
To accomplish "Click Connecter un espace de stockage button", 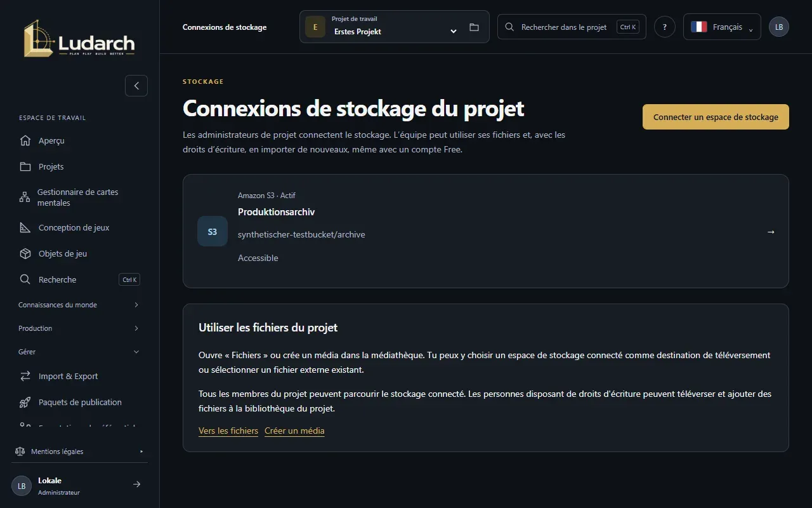I will coord(716,117).
